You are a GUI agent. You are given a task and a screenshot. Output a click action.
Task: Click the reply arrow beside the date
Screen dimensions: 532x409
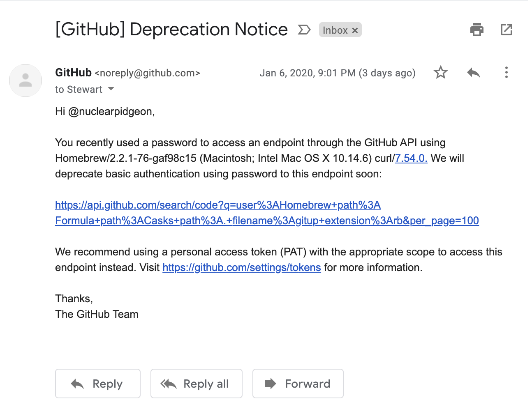coord(473,72)
